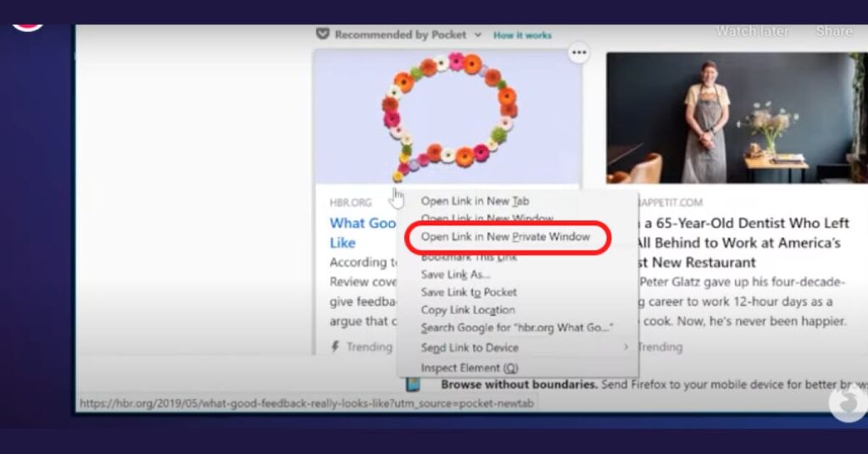Choose Search Google for "hbr.org What Go..."
Viewport: 868px width, 454px height.
pyautogui.click(x=516, y=328)
